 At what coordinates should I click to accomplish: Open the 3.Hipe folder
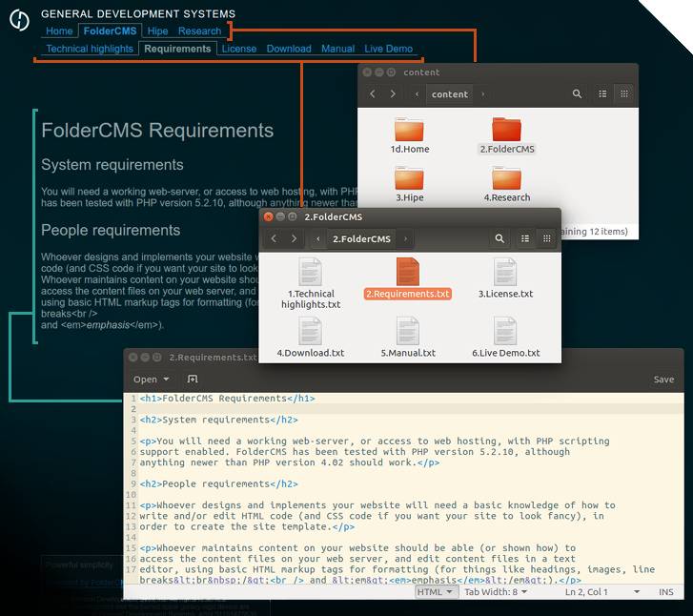click(409, 184)
